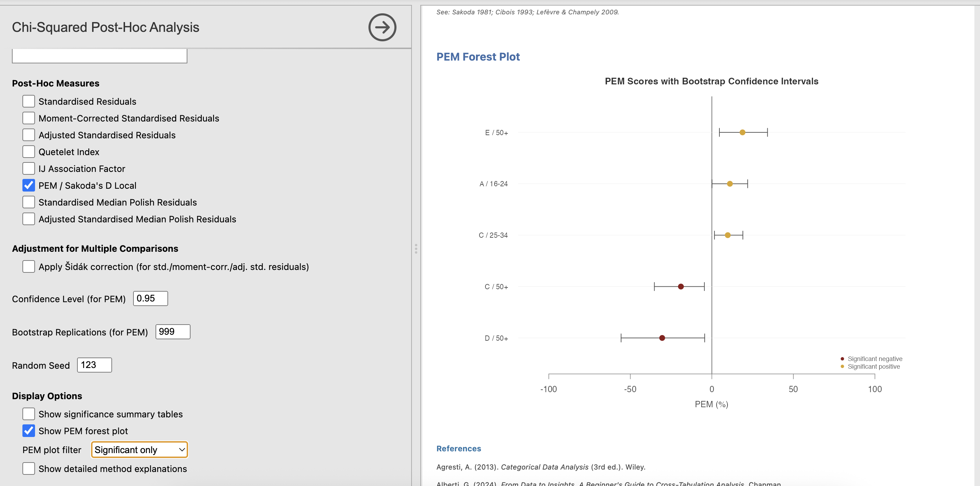Click Significant positive legend entry

(874, 367)
